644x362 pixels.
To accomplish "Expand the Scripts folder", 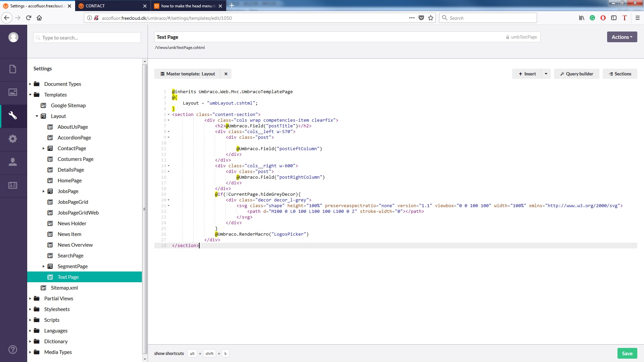I will (x=30, y=320).
